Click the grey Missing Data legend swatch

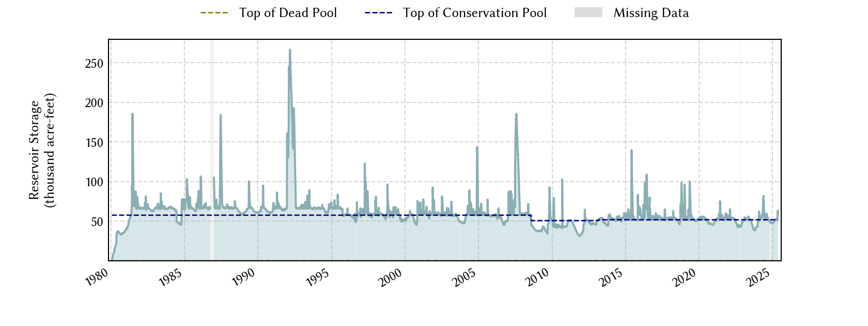pyautogui.click(x=588, y=12)
